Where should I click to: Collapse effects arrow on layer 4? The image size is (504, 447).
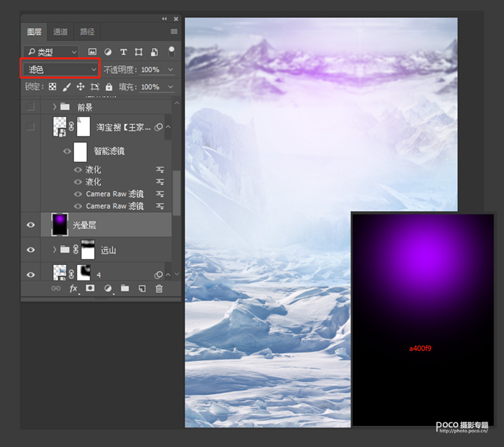(168, 274)
